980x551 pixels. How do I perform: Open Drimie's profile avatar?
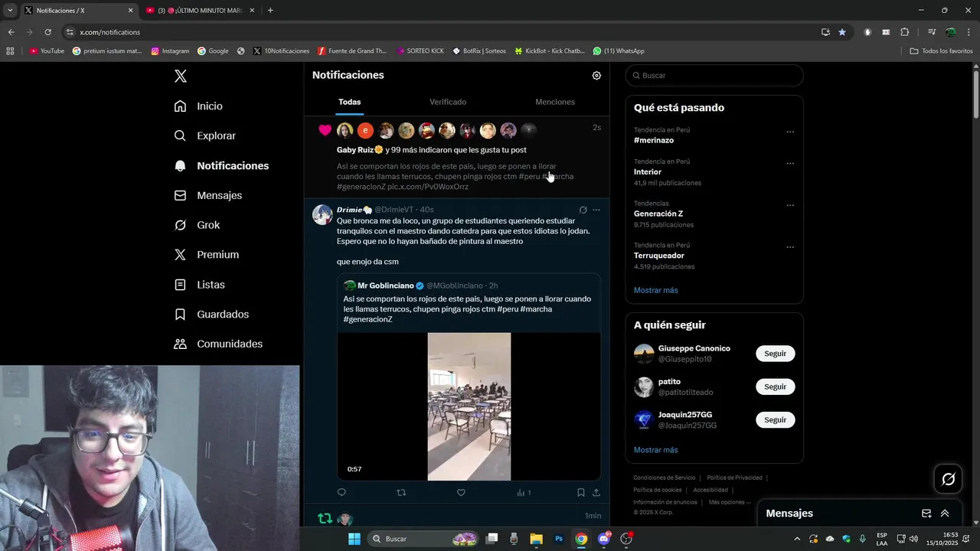(322, 214)
